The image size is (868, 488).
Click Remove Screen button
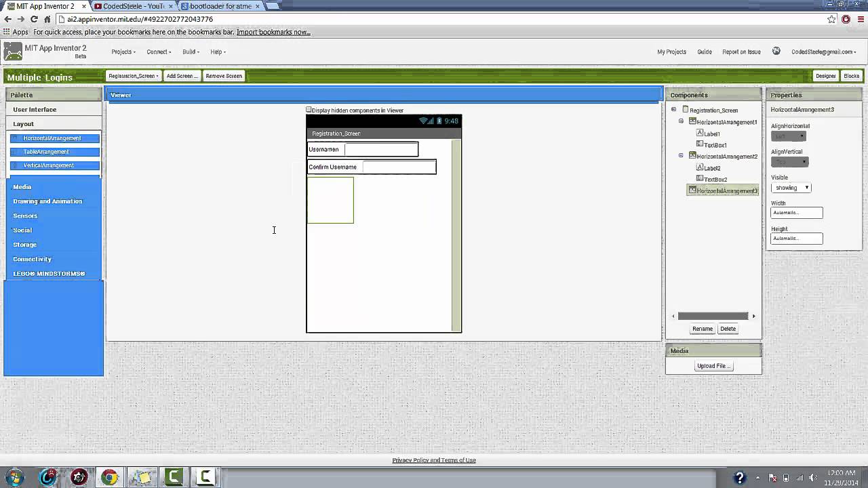[224, 76]
